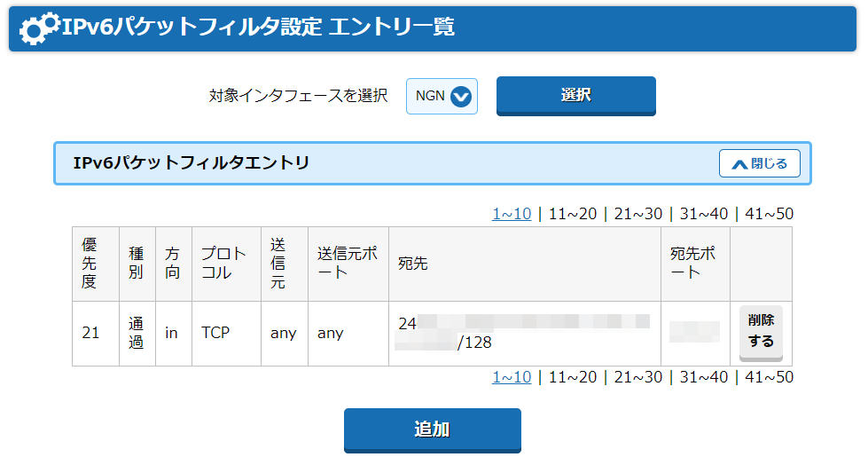Open the bottom 1~10 page link
This screenshot has height=465, width=868.
pos(512,377)
